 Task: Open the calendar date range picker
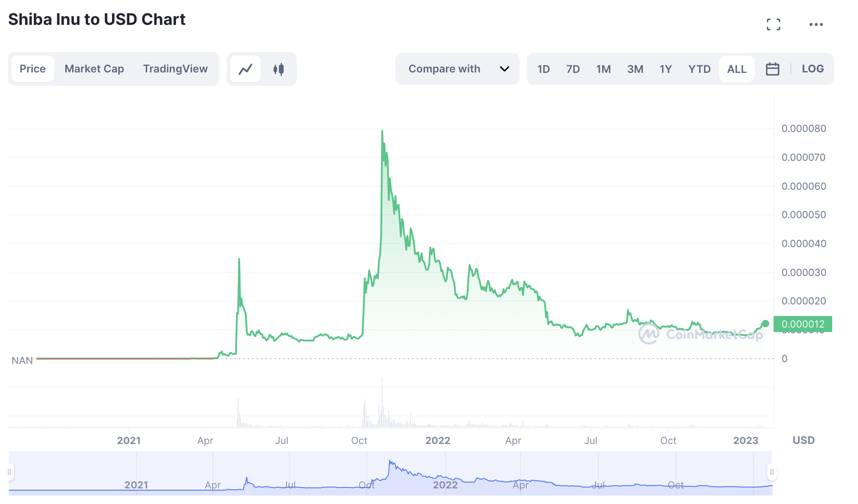point(773,69)
